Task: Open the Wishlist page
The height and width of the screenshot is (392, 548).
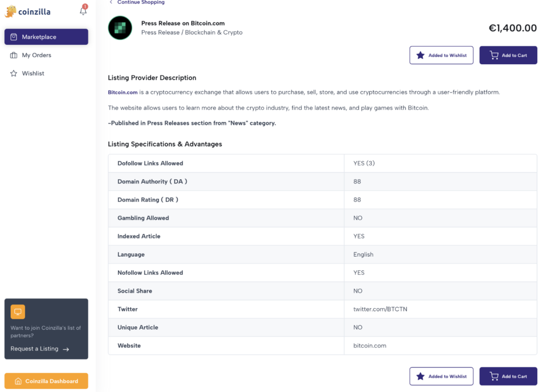Action: [x=33, y=73]
